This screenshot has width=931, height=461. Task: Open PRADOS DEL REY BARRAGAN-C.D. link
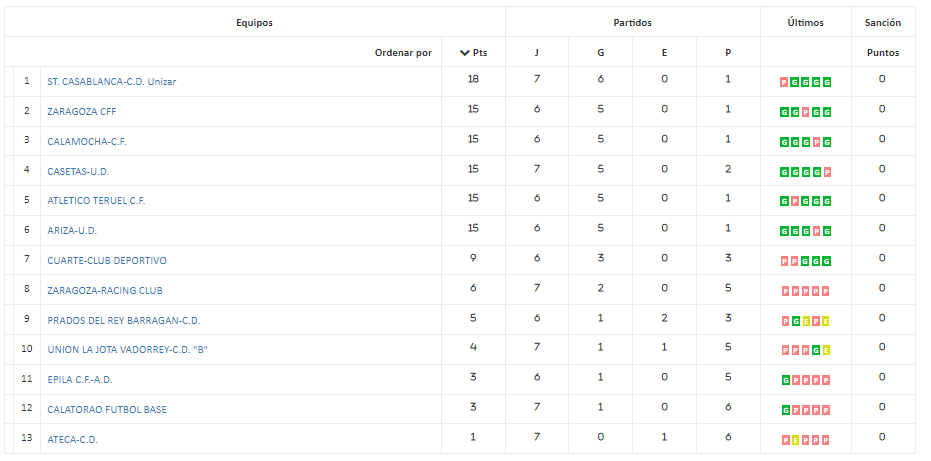point(124,321)
